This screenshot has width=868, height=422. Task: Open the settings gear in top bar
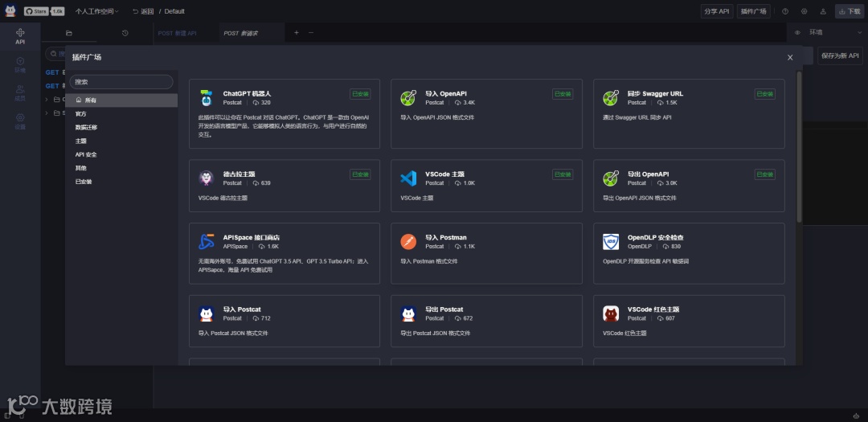click(804, 11)
